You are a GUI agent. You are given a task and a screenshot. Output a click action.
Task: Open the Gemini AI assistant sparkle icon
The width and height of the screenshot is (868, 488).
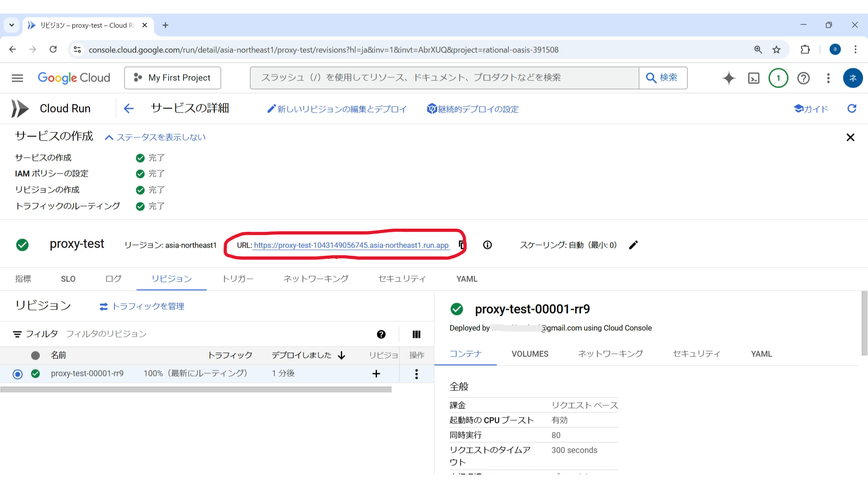pyautogui.click(x=729, y=78)
